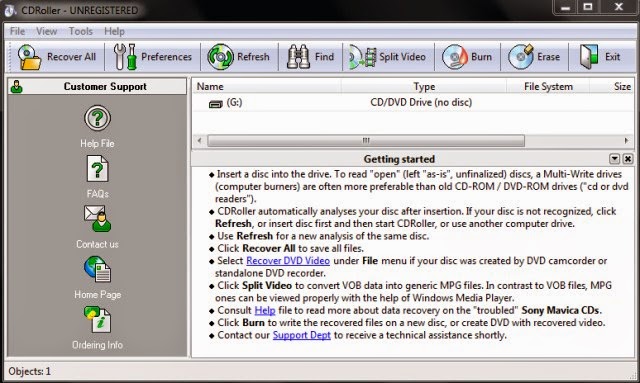Open the Help File in Customer Support
Screen dimensions: 640x383
click(97, 127)
